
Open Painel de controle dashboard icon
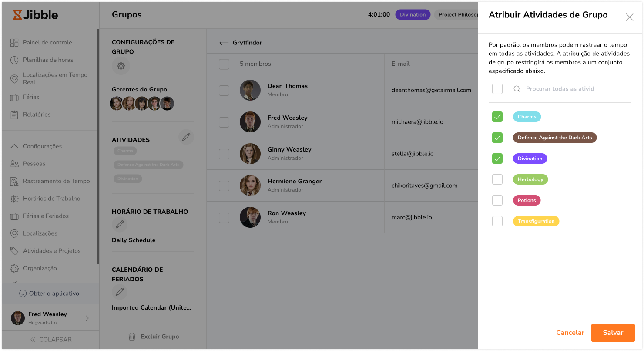click(14, 42)
